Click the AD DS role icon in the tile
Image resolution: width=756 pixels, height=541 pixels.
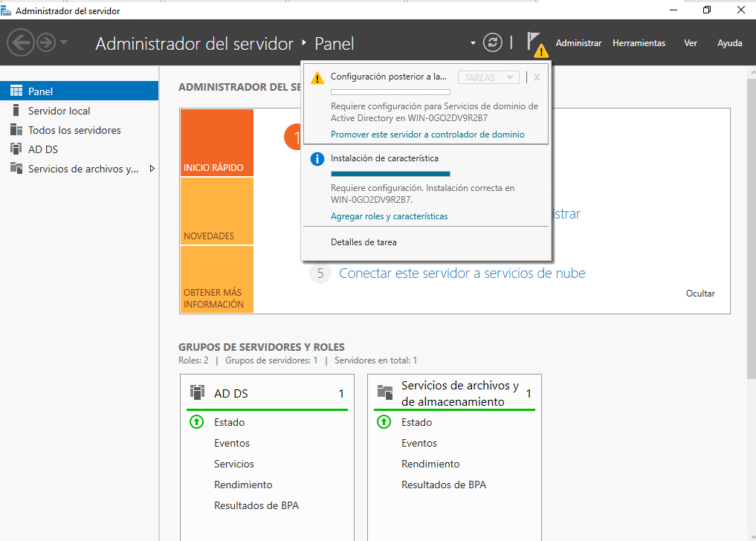click(196, 392)
